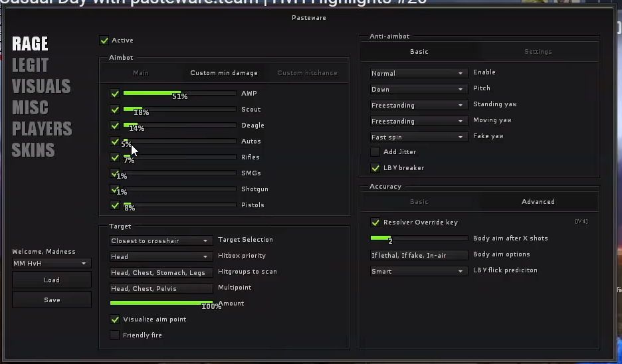The image size is (622, 364).
Task: Open Standing yaw dropdown
Action: (x=419, y=105)
